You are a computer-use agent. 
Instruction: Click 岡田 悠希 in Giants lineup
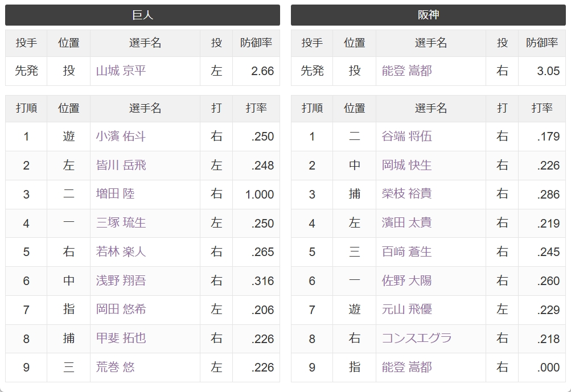(x=121, y=310)
